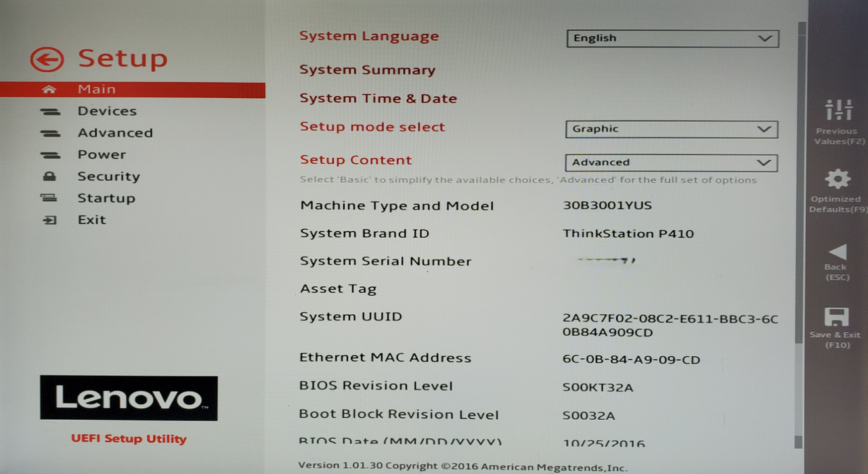
Task: Open System Time & Date settings
Action: (x=378, y=98)
